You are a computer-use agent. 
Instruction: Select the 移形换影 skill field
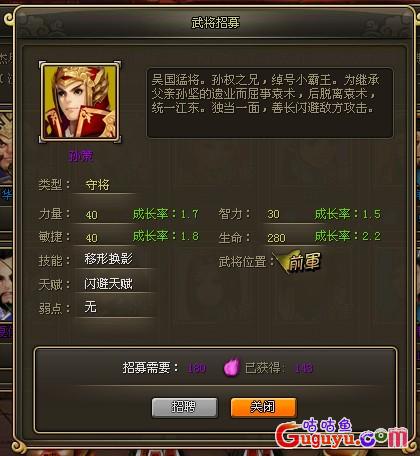(109, 259)
